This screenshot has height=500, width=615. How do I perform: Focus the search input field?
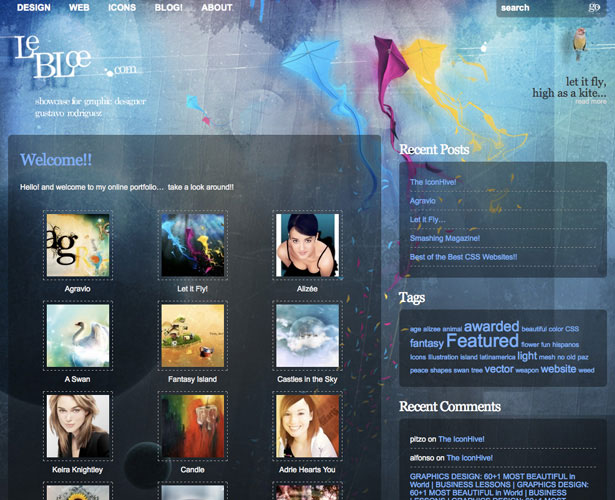pyautogui.click(x=541, y=8)
